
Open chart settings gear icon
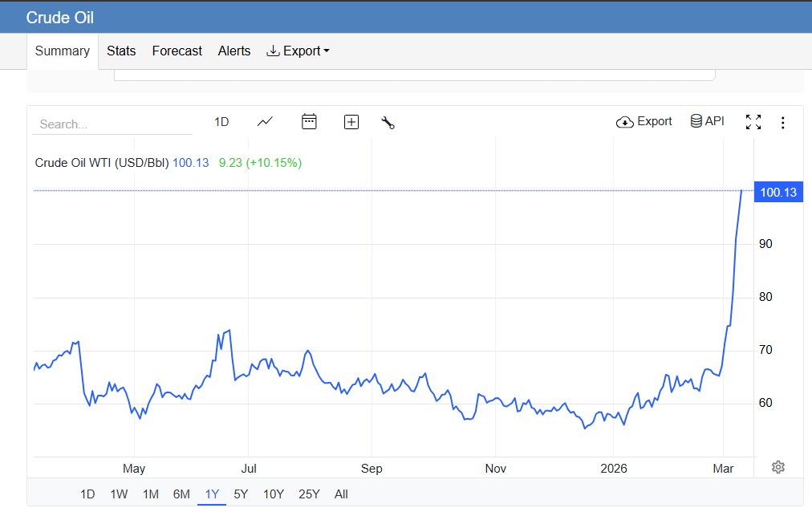pos(777,467)
